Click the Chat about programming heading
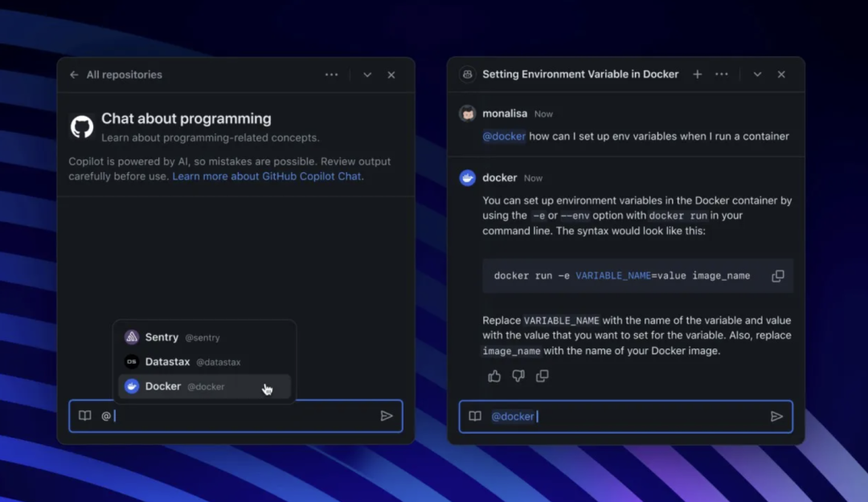The width and height of the screenshot is (868, 502). (x=186, y=118)
